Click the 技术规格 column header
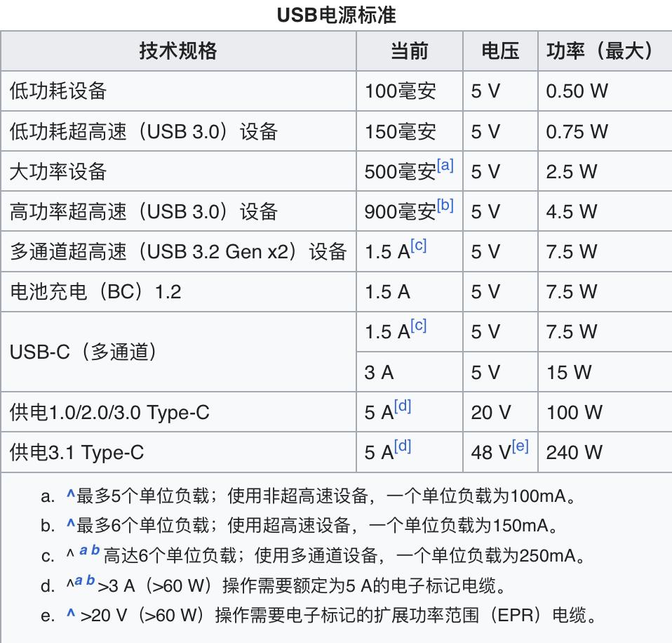This screenshot has width=672, height=643. (x=178, y=51)
